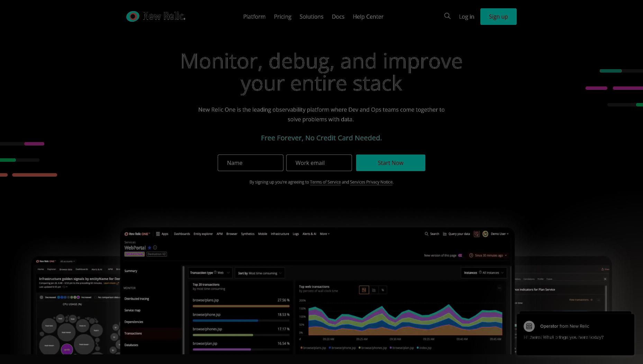
Task: Toggle browse/plan.jsp series in chart legend
Action: (402, 348)
